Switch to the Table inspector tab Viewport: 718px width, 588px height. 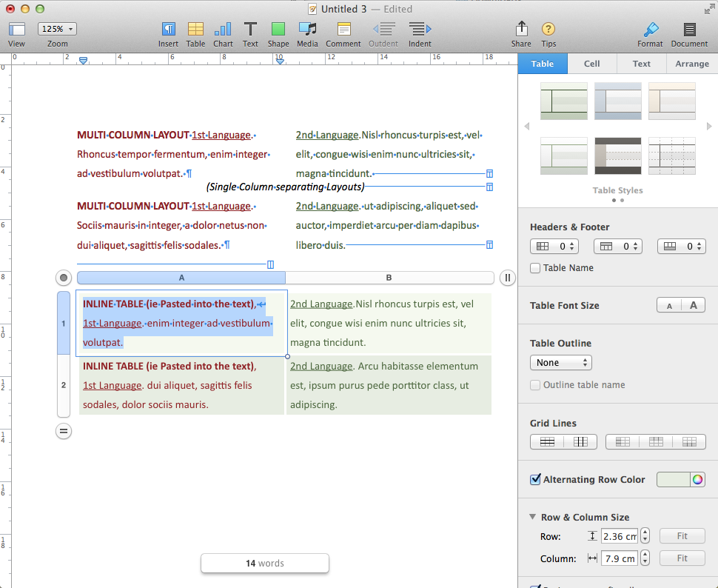coord(543,64)
